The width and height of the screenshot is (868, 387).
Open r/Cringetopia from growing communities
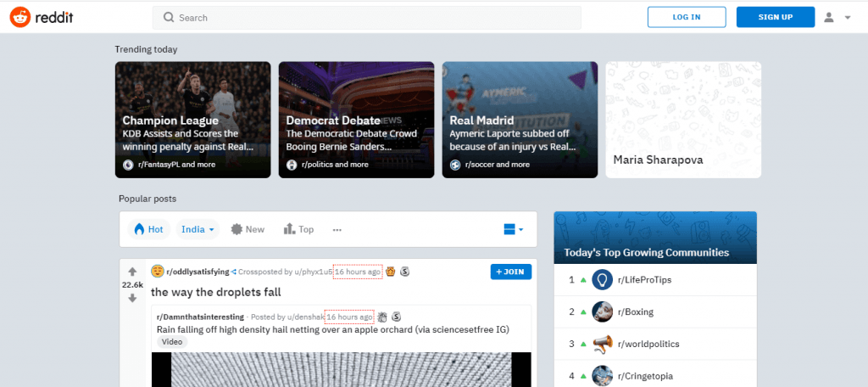click(645, 377)
